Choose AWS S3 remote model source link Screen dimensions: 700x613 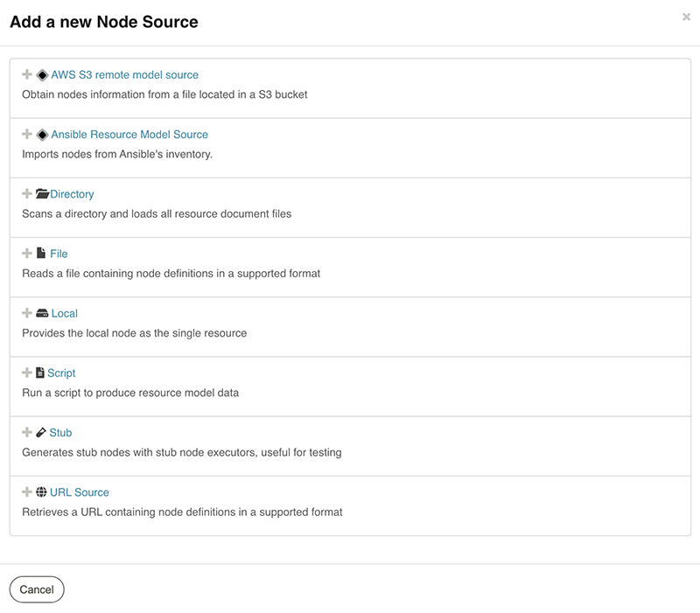[124, 75]
